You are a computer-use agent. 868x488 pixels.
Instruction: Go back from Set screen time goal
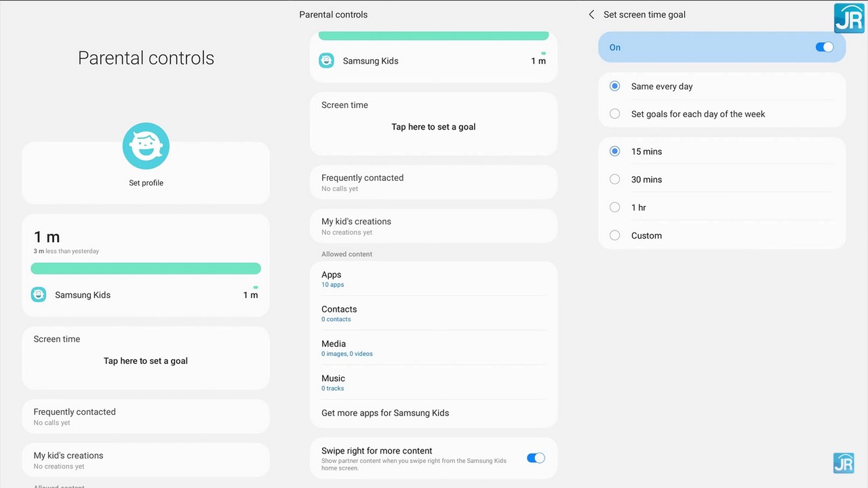click(591, 14)
